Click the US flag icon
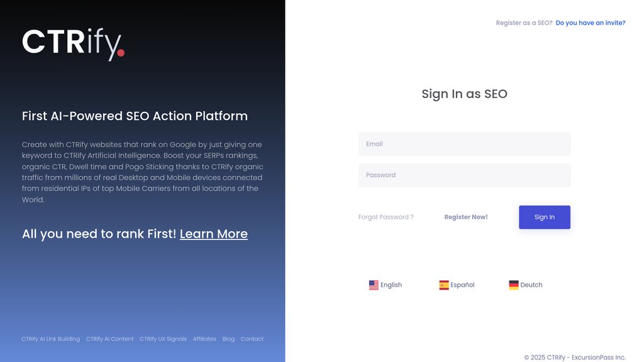 pyautogui.click(x=374, y=285)
